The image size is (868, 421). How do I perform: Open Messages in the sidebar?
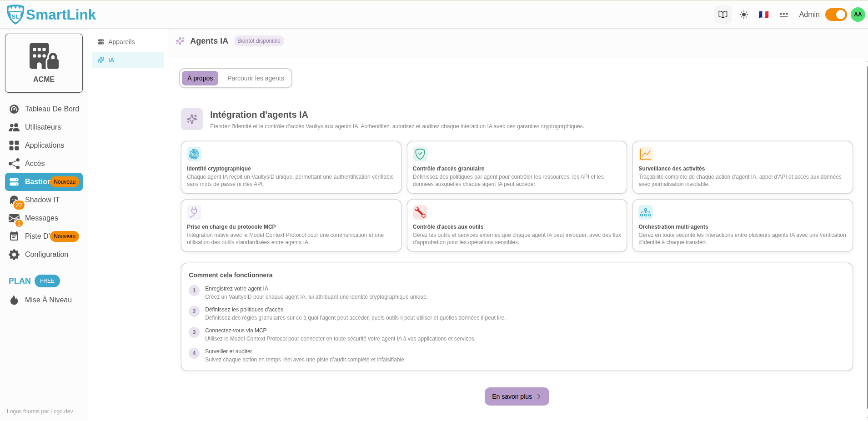coord(41,218)
